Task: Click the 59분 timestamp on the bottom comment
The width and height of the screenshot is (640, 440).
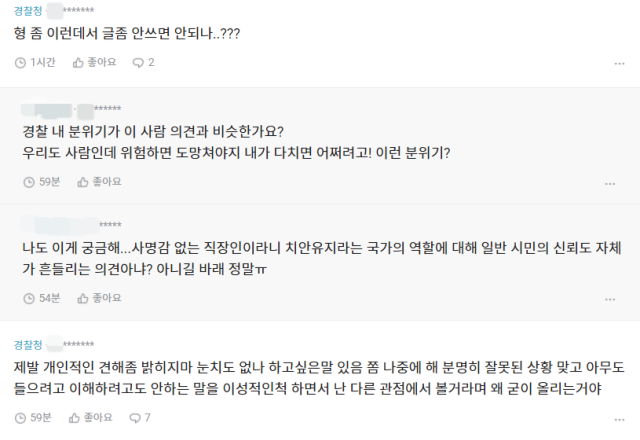Action: click(x=41, y=418)
